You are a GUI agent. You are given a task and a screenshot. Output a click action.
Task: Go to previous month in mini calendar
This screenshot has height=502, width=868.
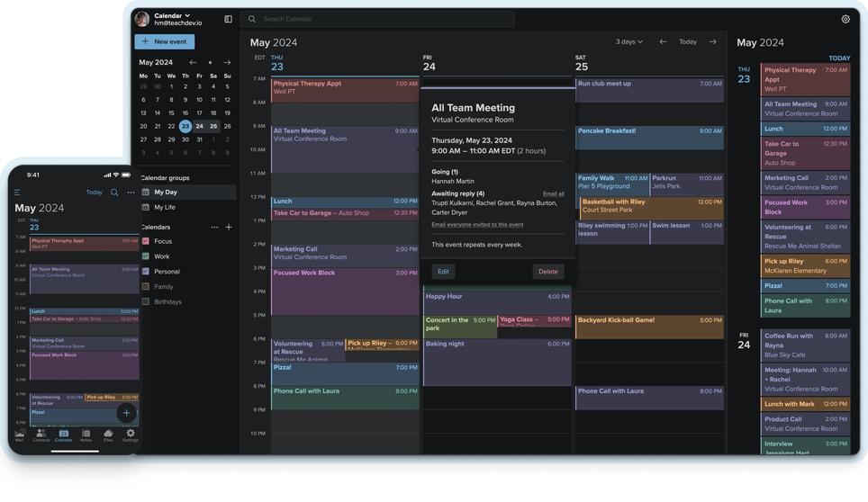click(x=194, y=62)
